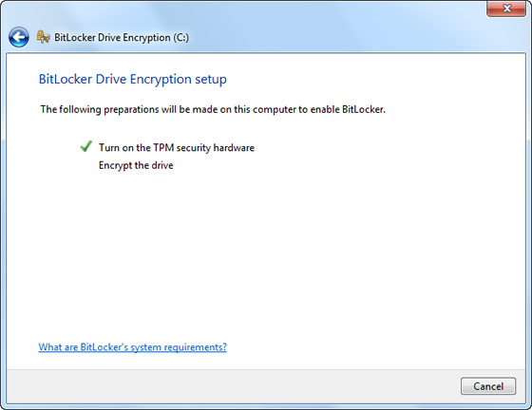Click the BitLocker Drive Encryption setup heading
Image resolution: width=532 pixels, height=410 pixels.
133,80
